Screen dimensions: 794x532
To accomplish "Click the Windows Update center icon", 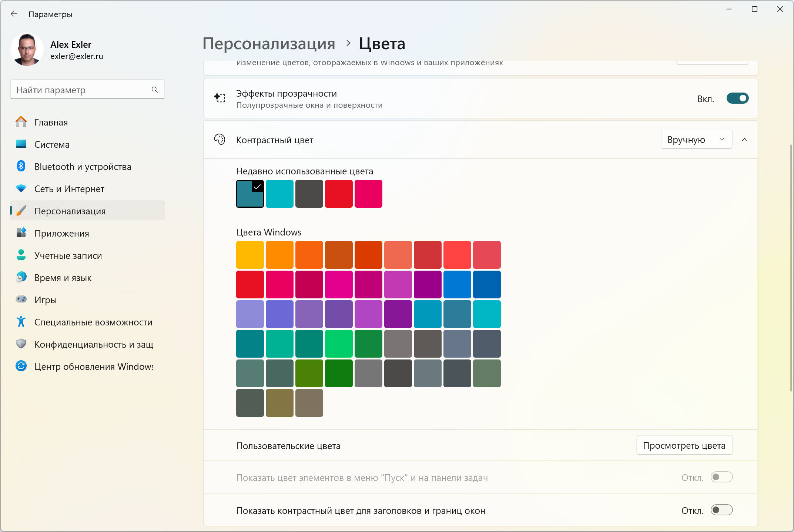I will click(x=21, y=366).
